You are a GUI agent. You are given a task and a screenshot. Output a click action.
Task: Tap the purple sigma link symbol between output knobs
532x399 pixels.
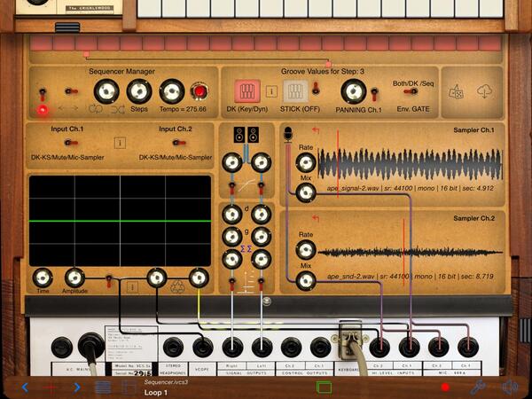click(x=246, y=249)
